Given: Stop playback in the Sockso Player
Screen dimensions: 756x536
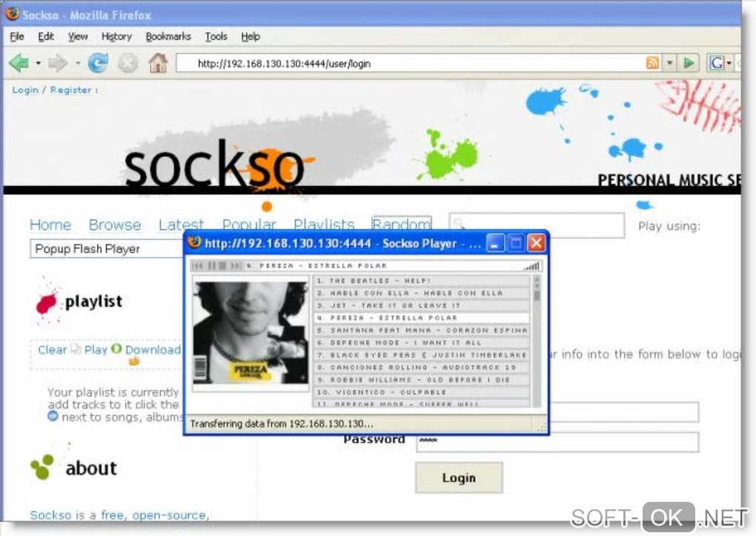Looking at the screenshot, I should coord(222,265).
